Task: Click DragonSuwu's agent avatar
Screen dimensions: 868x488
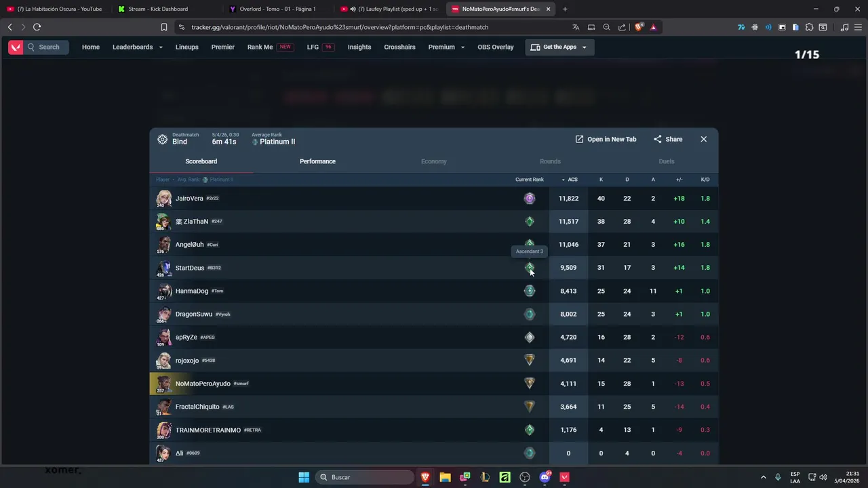Action: click(163, 314)
